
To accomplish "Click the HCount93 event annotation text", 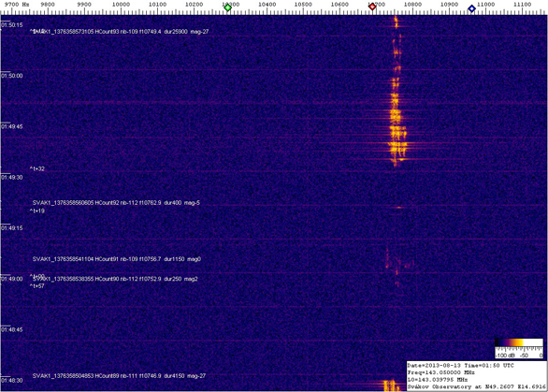I will [121, 32].
